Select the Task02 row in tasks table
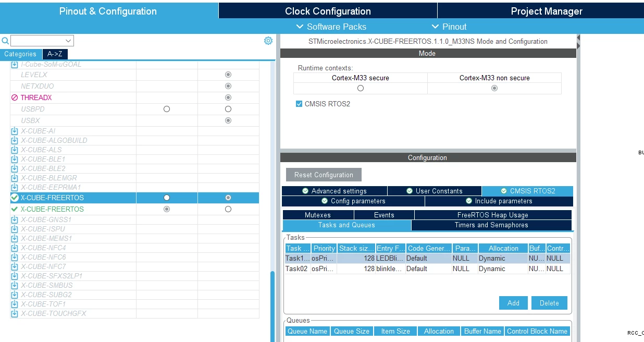This screenshot has height=342, width=644. [427, 269]
